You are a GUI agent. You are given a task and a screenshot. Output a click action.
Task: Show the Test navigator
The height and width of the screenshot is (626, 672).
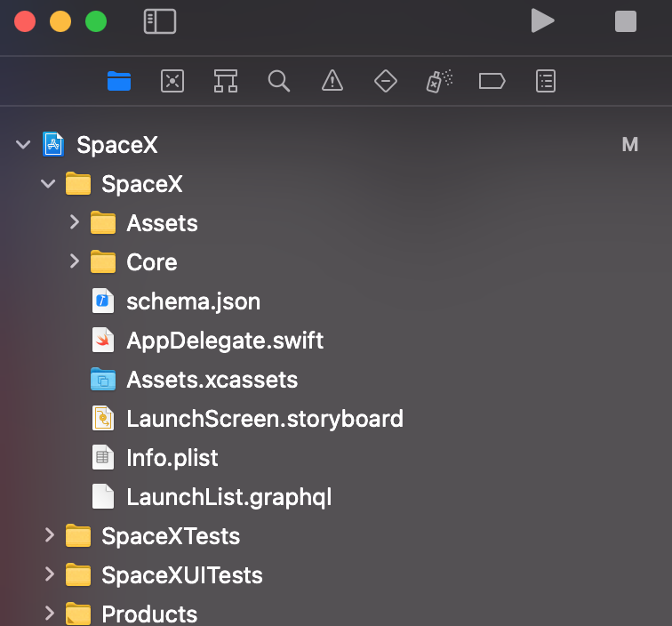pyautogui.click(x=385, y=82)
